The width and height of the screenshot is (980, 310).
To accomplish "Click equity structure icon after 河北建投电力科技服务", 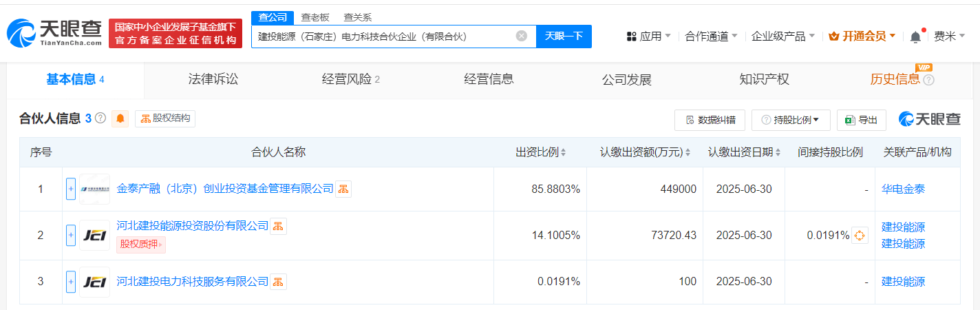I will point(278,281).
